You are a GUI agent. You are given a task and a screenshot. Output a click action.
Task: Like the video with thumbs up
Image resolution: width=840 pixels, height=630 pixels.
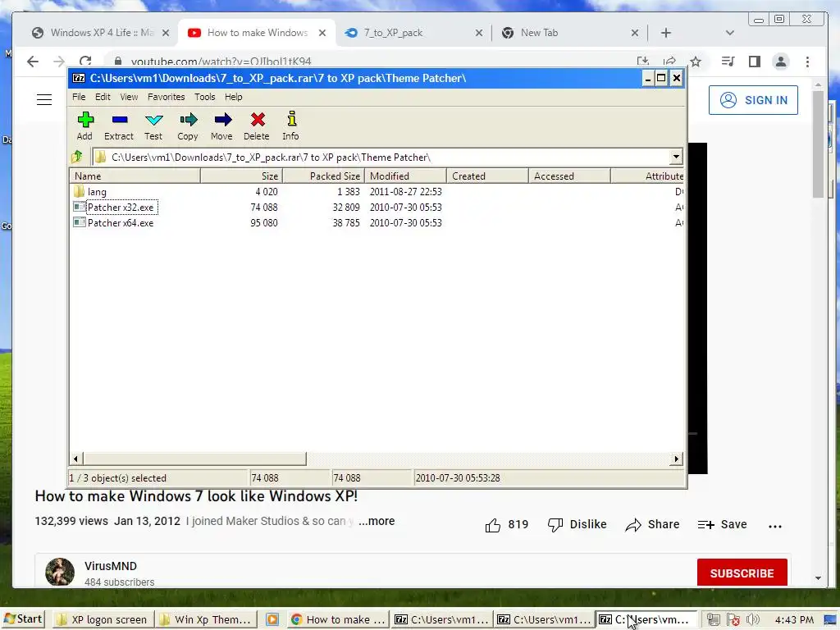click(492, 525)
